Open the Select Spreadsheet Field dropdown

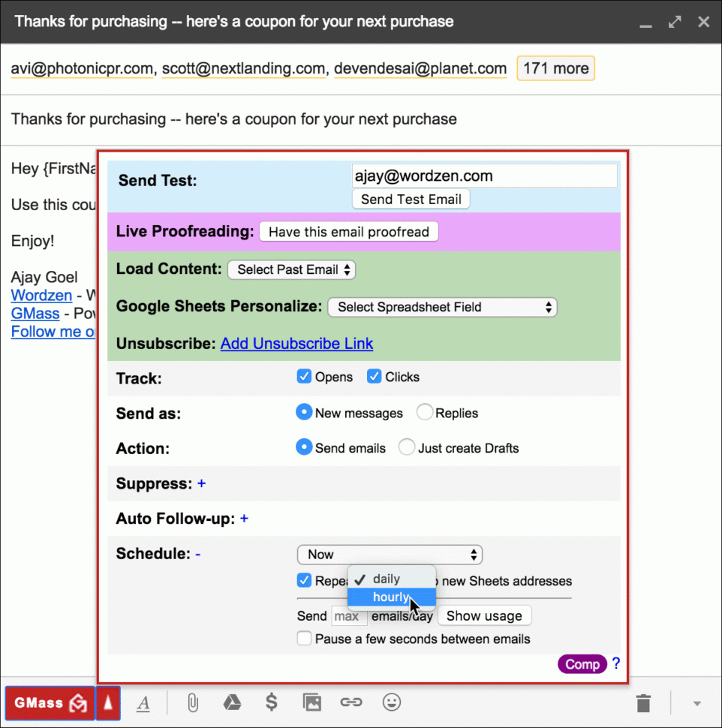[442, 307]
